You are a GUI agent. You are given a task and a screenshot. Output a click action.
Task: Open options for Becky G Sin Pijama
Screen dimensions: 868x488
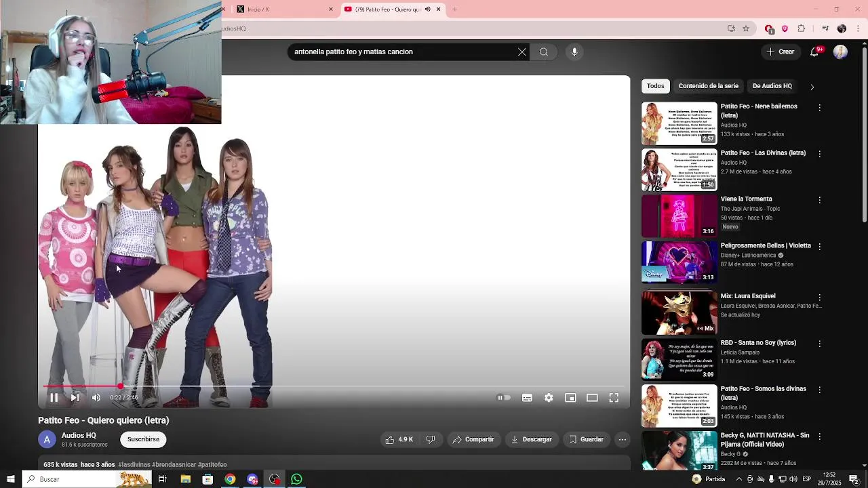pos(819,436)
